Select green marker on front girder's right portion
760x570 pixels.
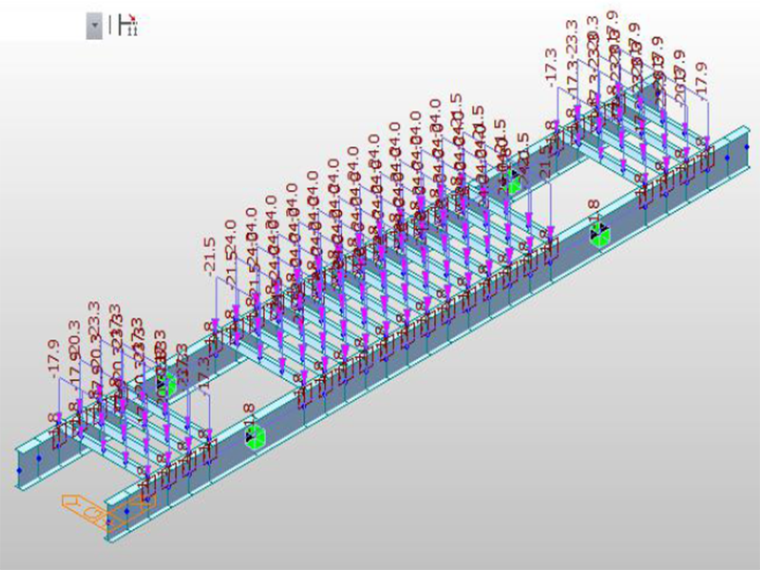[599, 236]
